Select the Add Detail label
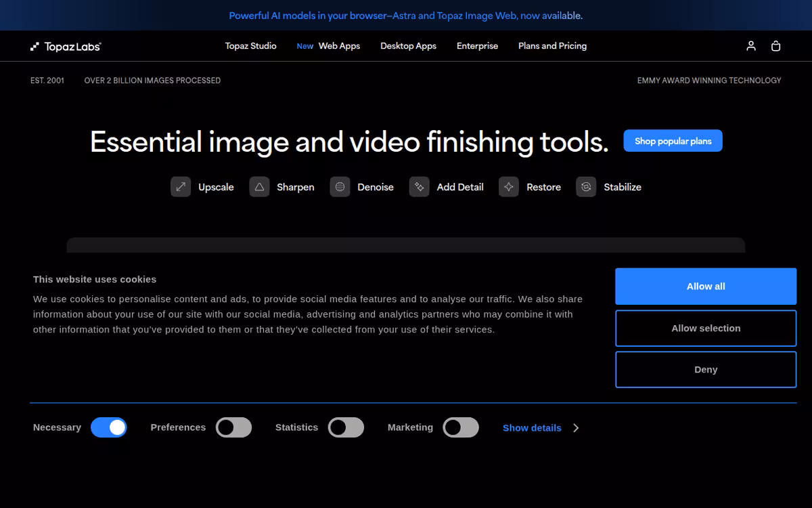This screenshot has height=508, width=812. click(460, 187)
